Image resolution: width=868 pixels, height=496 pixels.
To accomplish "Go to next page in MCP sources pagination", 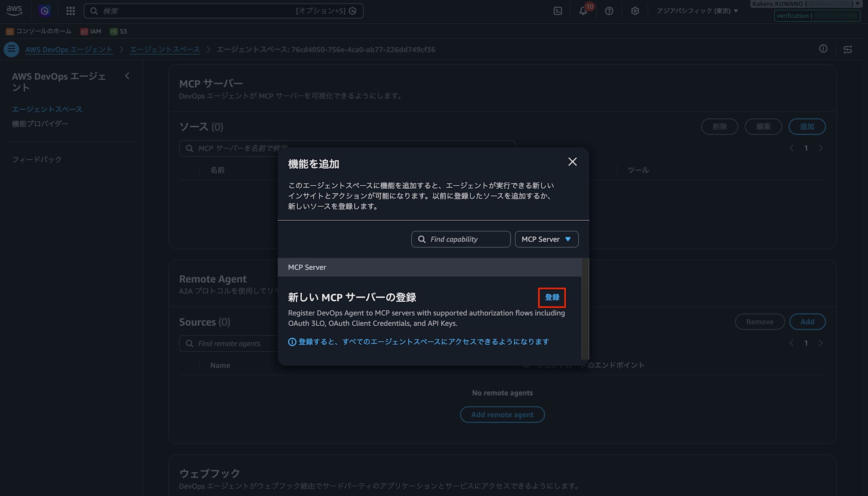I will pos(821,148).
